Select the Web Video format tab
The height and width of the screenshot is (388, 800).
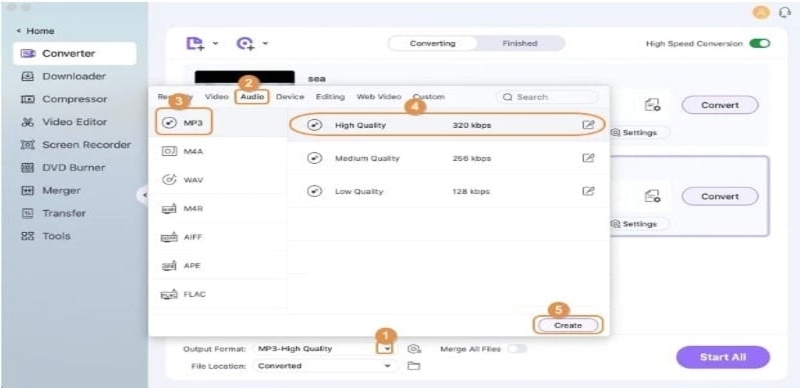tap(379, 96)
